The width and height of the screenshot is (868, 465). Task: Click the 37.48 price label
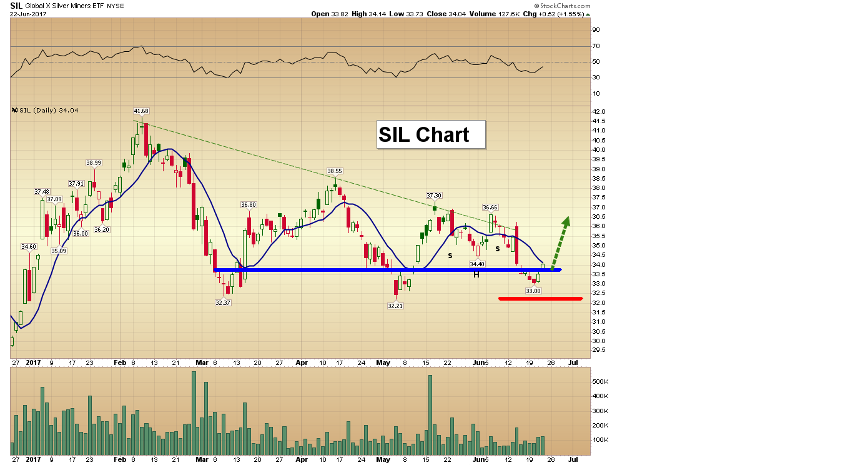pyautogui.click(x=42, y=191)
